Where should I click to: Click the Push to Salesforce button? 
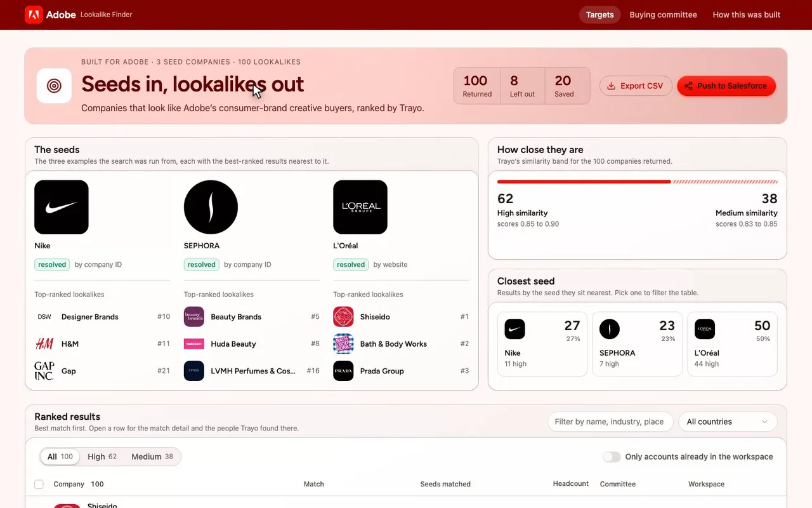[726, 86]
